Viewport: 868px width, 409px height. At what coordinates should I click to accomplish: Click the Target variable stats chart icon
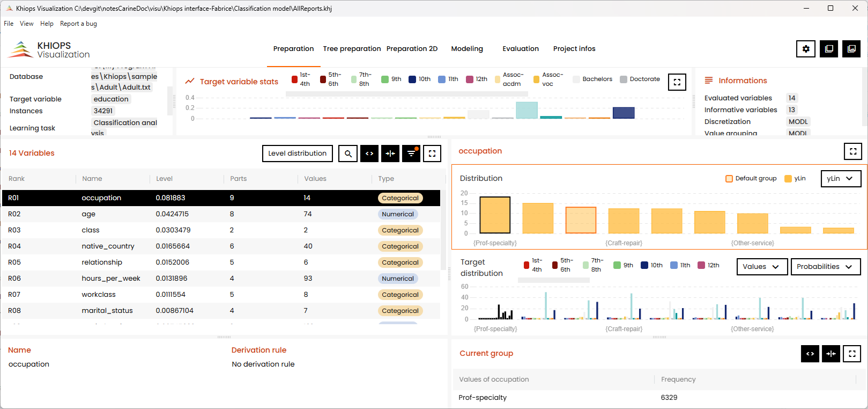click(190, 82)
